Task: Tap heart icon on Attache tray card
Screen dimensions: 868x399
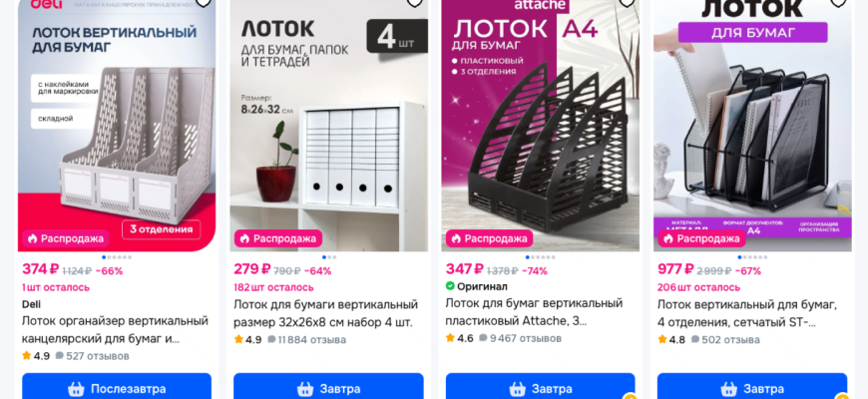Action: [627, 3]
